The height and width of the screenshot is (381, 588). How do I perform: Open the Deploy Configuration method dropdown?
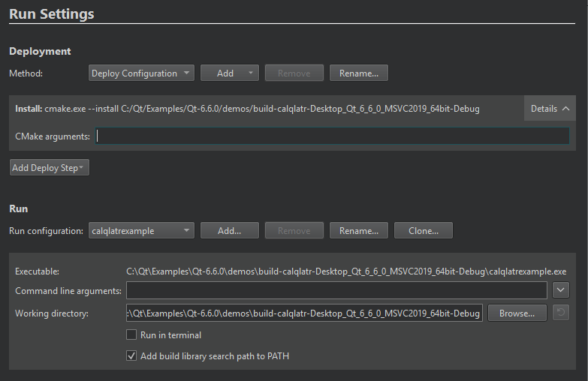coord(141,73)
